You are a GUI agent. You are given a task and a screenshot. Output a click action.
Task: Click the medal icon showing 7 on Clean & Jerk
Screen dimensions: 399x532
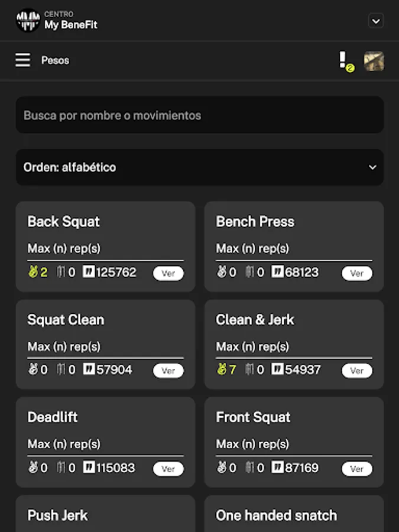tap(222, 371)
